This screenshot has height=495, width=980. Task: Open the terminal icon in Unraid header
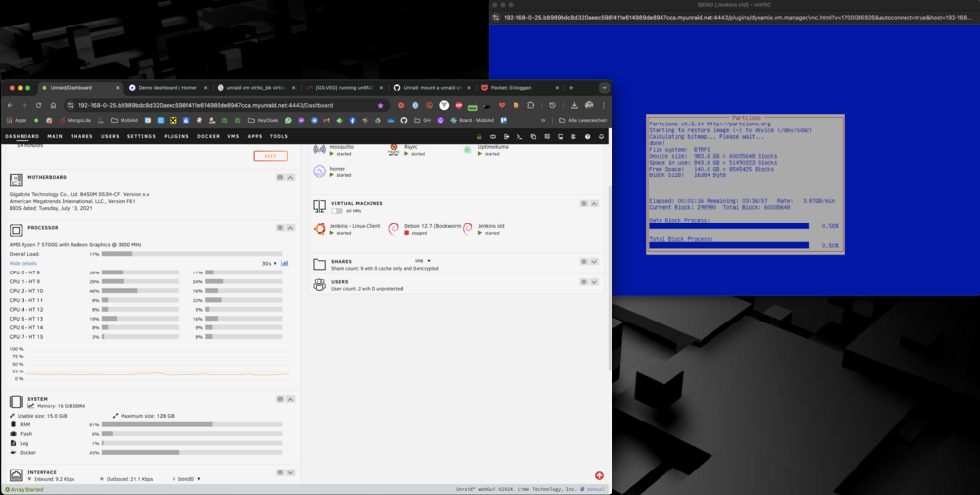point(519,137)
